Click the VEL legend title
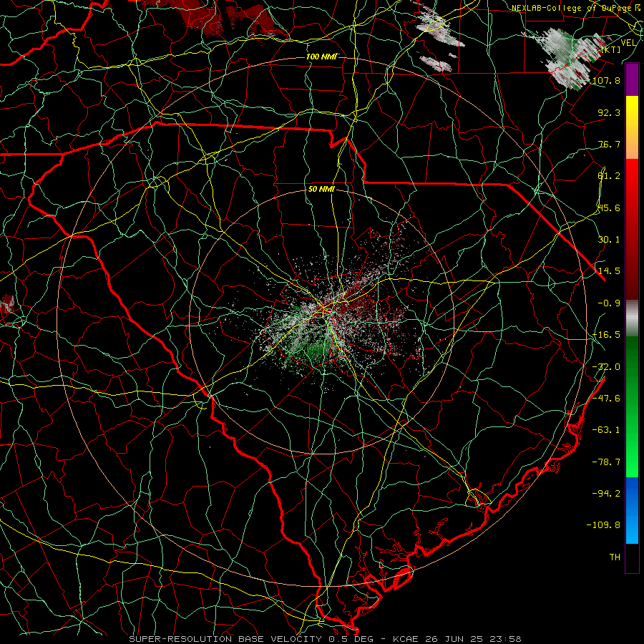644x644 pixels. tap(628, 43)
